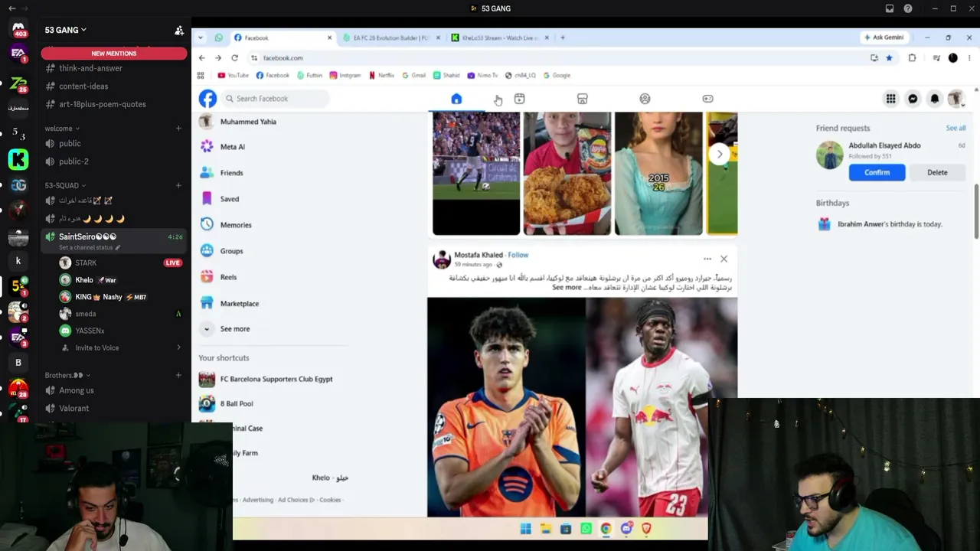Reload the page in Chrome
The image size is (980, 551).
click(x=234, y=58)
